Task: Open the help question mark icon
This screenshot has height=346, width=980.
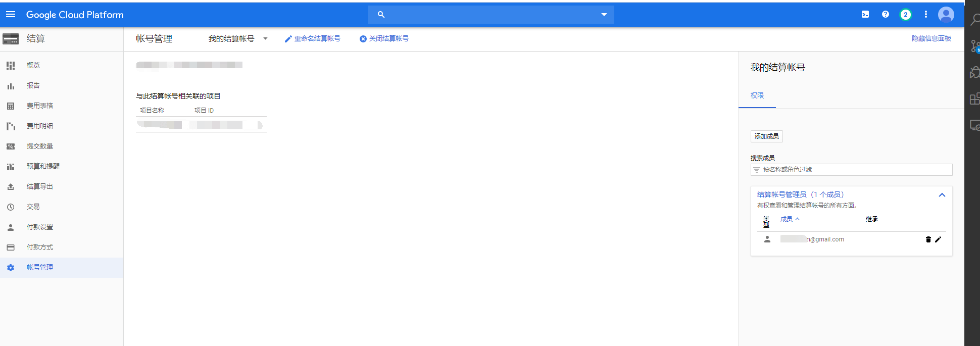Action: click(x=886, y=15)
